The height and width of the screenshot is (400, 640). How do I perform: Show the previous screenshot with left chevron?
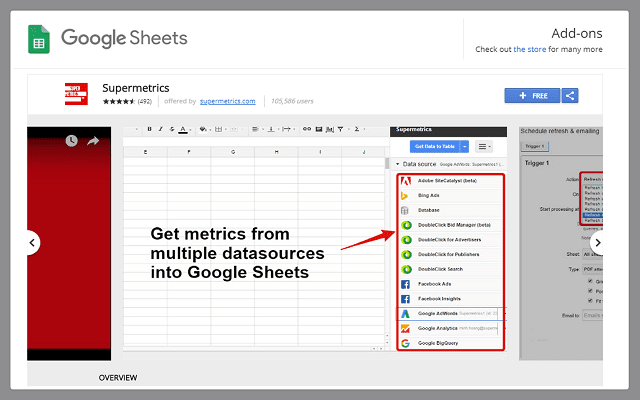(33, 243)
